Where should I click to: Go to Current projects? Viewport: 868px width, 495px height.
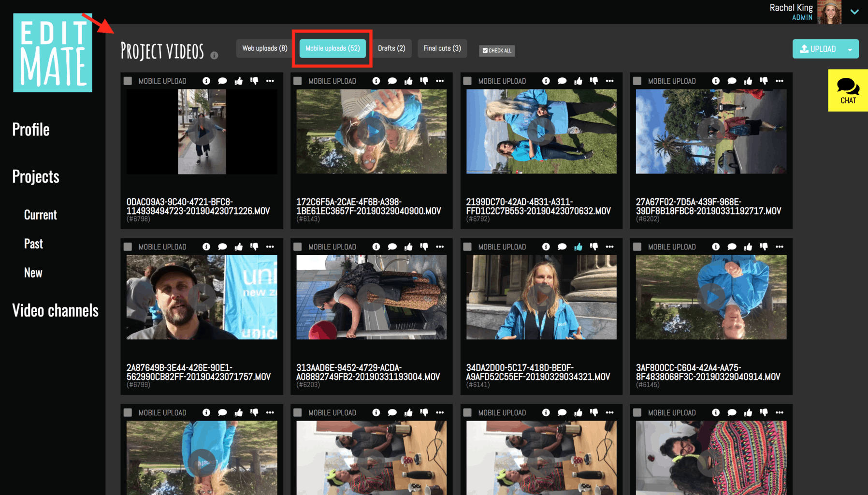tap(41, 215)
